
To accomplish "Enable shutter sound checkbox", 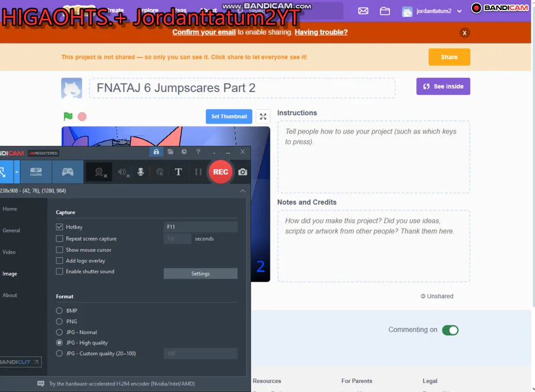I will click(x=59, y=271).
